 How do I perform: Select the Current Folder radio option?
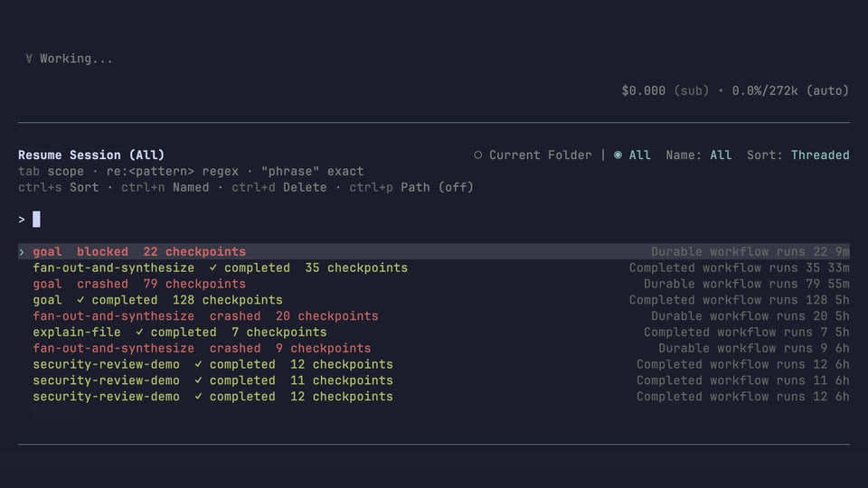(x=533, y=155)
